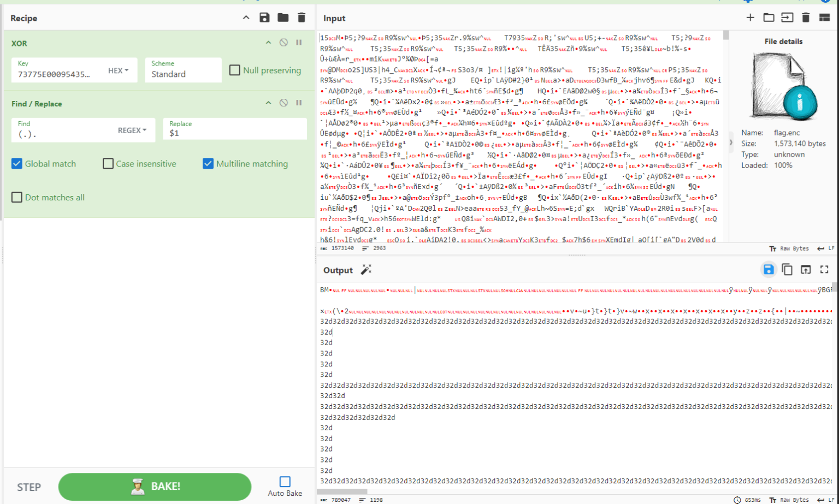The width and height of the screenshot is (839, 504).
Task: Load a recipe using the folder icon
Action: pyautogui.click(x=283, y=17)
